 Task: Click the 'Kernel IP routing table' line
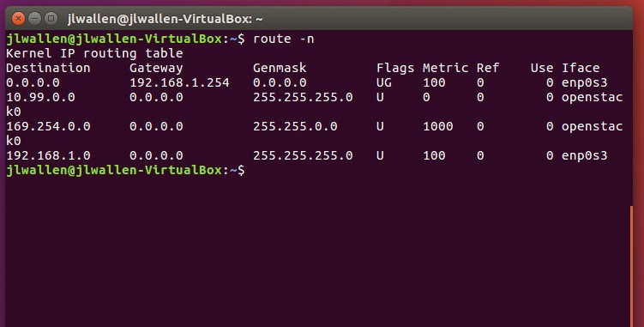click(94, 53)
